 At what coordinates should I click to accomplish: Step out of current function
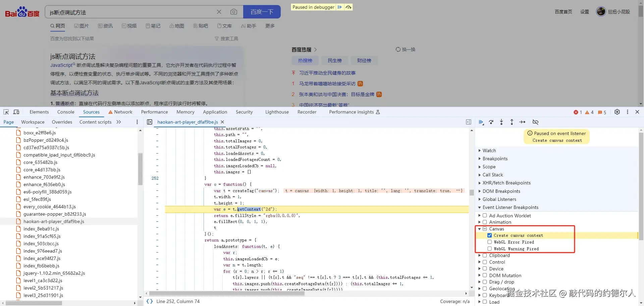click(x=512, y=122)
